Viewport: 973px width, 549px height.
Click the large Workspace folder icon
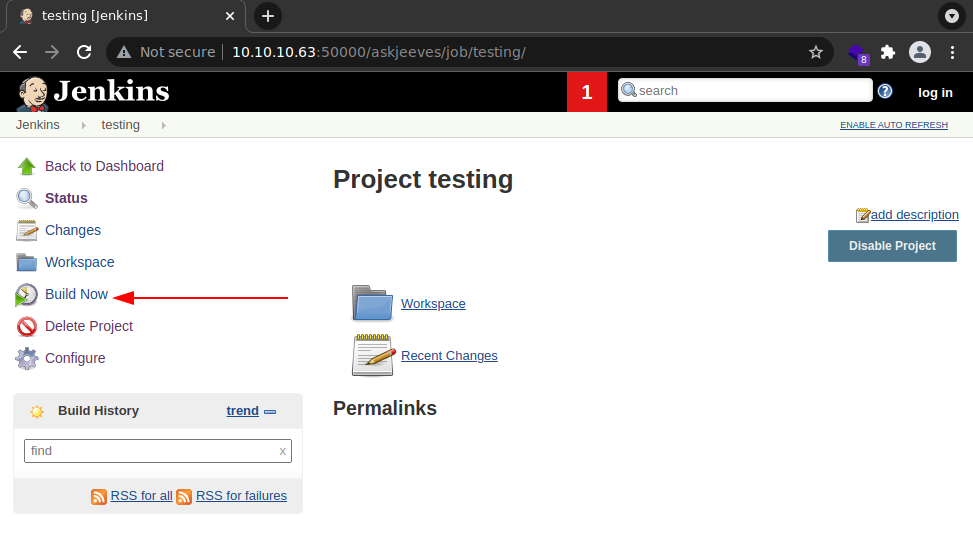click(372, 303)
